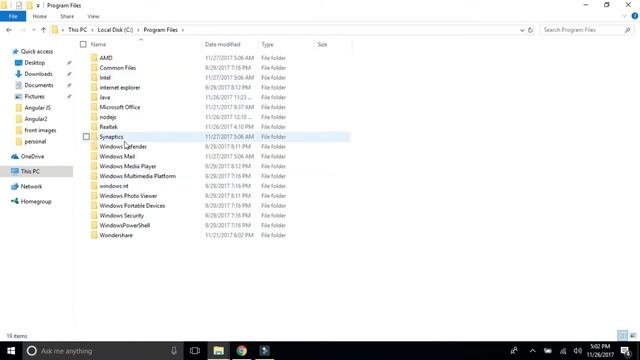Select the Microsoft Office folder icon
The image size is (640, 360).
94,107
